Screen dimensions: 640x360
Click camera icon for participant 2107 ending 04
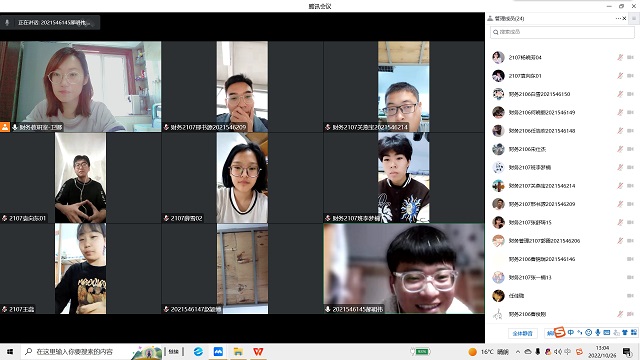[x=630, y=58]
